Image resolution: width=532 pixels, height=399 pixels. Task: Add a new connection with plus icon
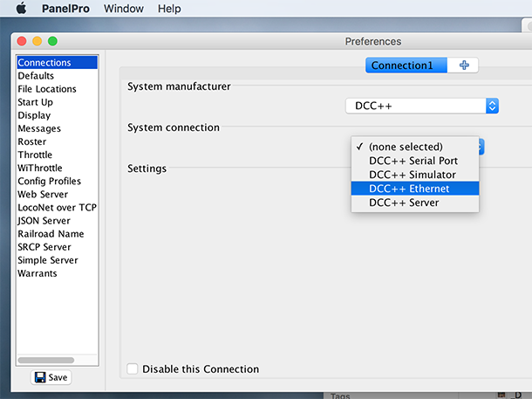pyautogui.click(x=463, y=65)
